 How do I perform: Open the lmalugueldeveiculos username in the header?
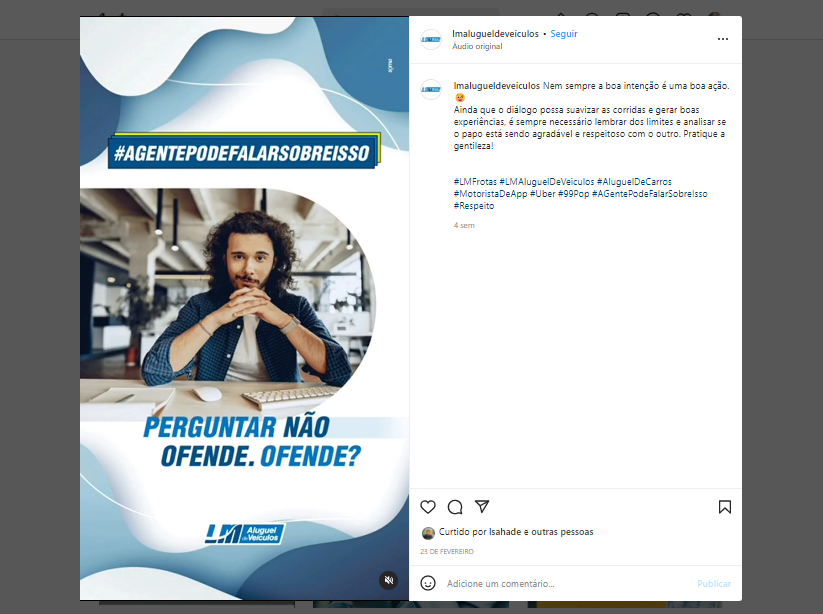(495, 34)
